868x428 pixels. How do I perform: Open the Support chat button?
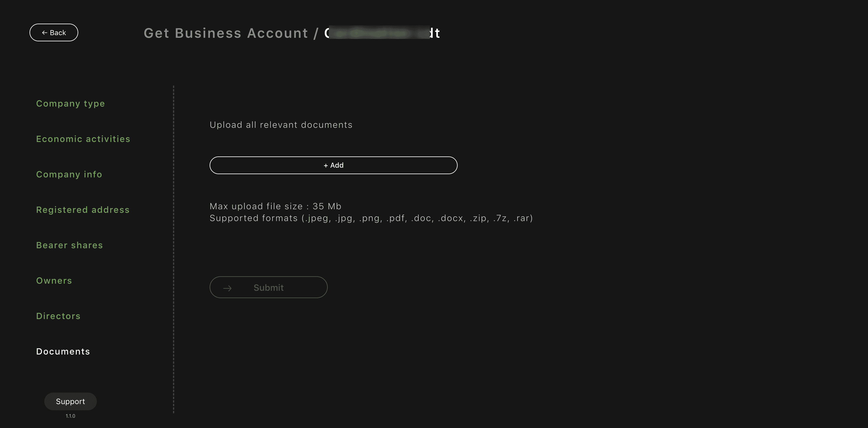pyautogui.click(x=71, y=401)
